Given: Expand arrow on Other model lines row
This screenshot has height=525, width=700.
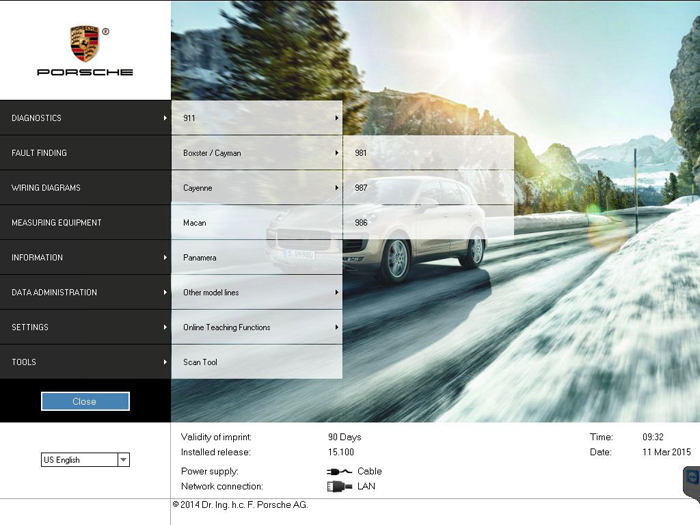Looking at the screenshot, I should click(337, 292).
